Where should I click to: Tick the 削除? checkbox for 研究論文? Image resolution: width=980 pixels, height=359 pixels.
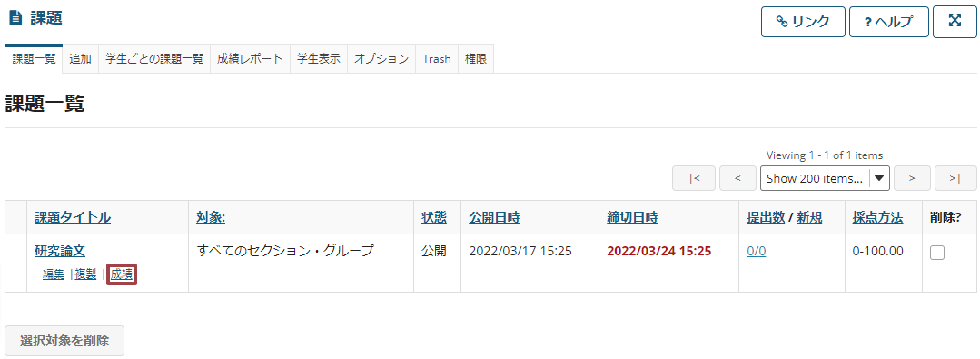(937, 252)
